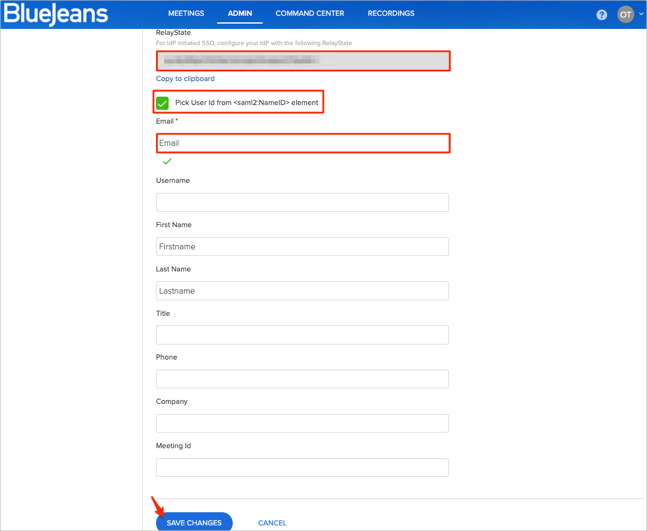Viewport: 647px width, 531px height.
Task: Click the Company input field
Action: (302, 423)
